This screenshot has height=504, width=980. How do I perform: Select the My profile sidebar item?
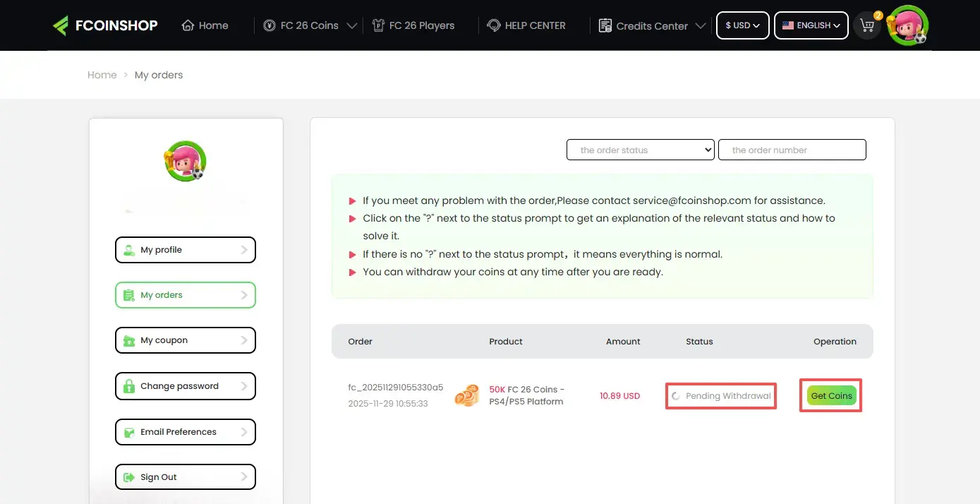(185, 249)
